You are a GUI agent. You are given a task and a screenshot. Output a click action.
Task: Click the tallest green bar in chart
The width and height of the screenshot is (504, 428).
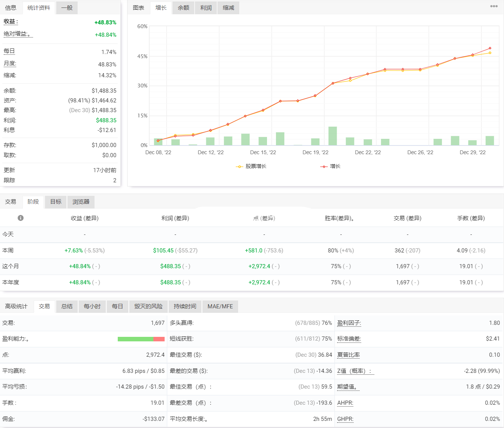(333, 136)
